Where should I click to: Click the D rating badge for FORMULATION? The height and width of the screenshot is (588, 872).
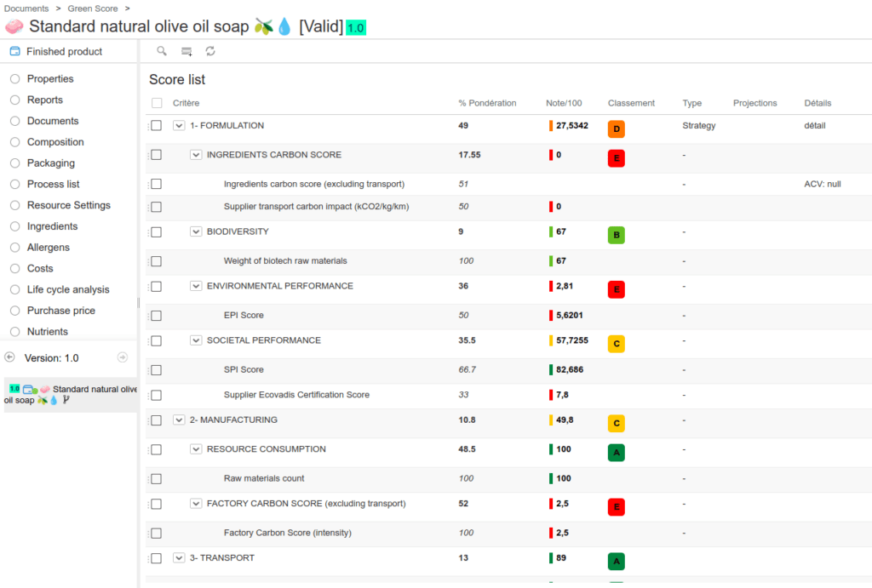tap(616, 129)
